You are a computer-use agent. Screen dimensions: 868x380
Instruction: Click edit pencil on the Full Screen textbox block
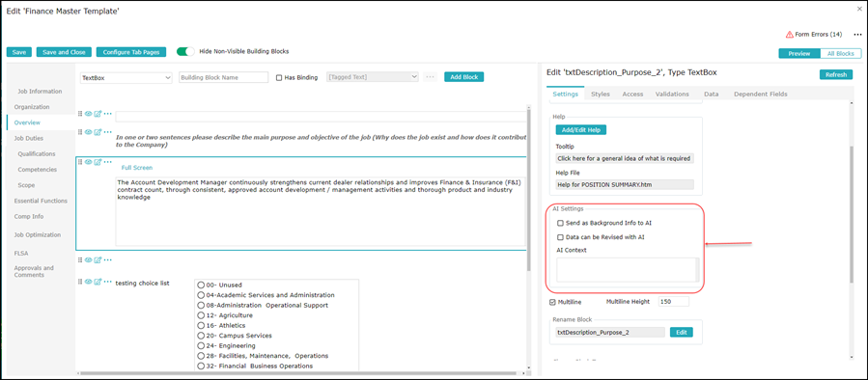pyautogui.click(x=98, y=162)
